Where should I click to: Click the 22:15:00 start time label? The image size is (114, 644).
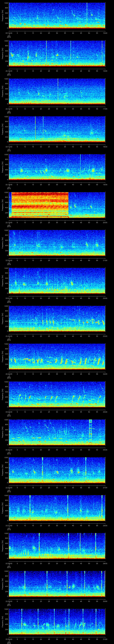[x=9, y=71]
